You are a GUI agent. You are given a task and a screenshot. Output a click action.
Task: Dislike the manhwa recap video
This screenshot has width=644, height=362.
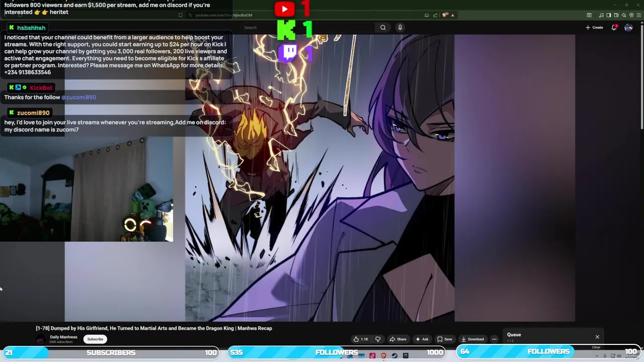[x=378, y=339]
